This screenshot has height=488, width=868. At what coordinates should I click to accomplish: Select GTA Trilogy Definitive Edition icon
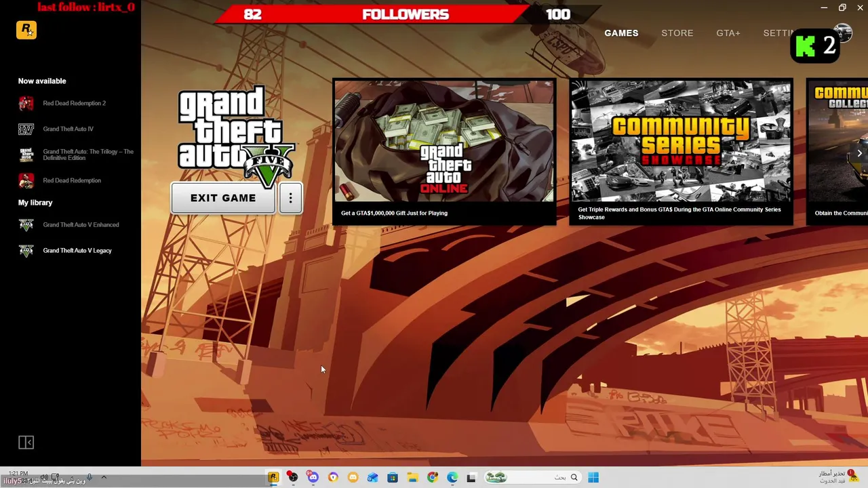[26, 155]
